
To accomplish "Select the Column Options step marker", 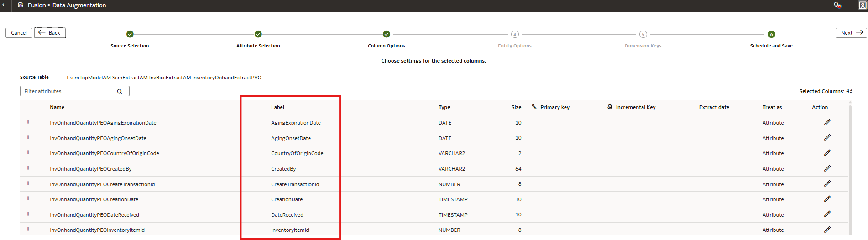I will (x=387, y=34).
